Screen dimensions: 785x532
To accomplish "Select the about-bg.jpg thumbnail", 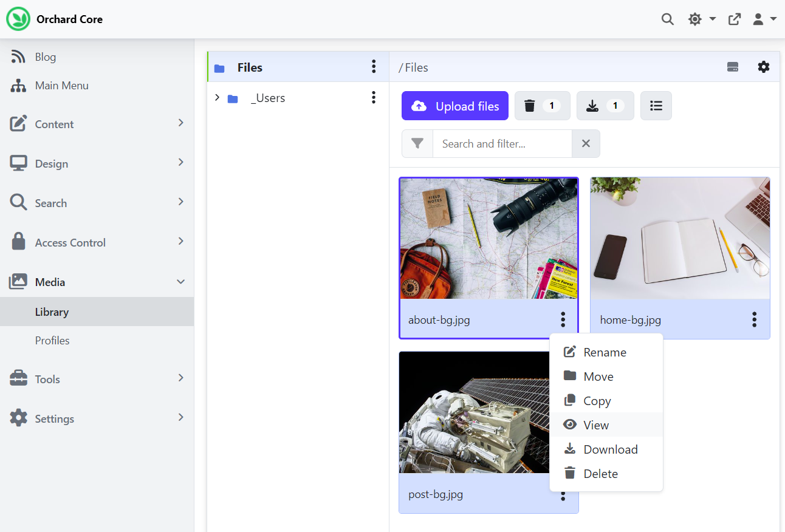I will coord(488,239).
